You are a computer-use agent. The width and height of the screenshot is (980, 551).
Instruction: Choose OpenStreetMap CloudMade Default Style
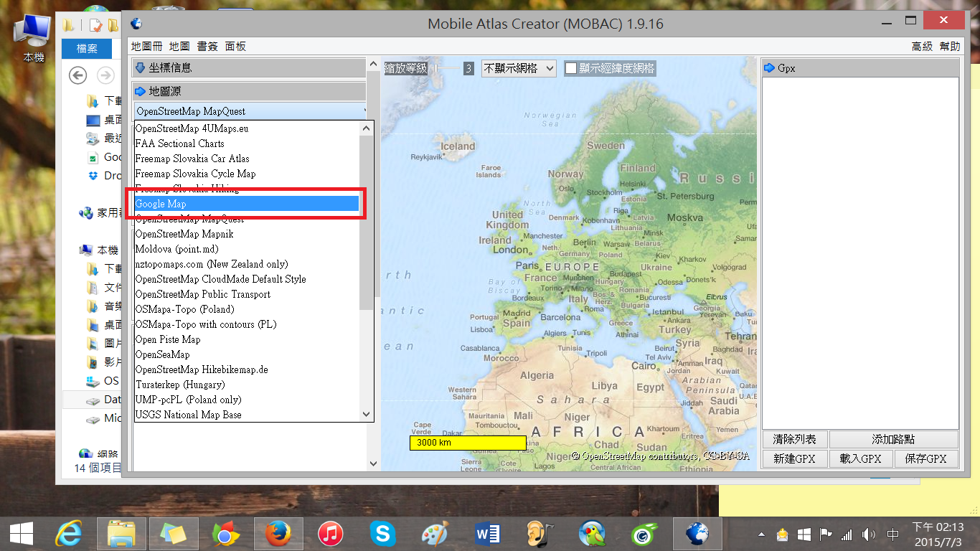click(x=247, y=279)
